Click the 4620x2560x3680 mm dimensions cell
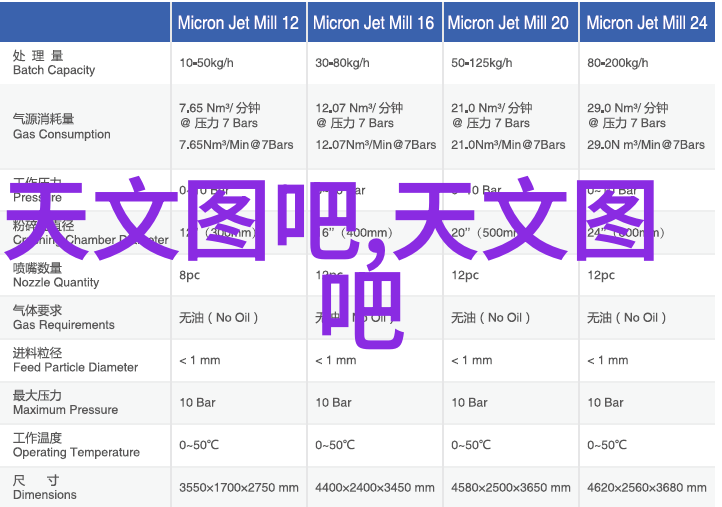Viewport: 722px width, 507px height. 646,487
